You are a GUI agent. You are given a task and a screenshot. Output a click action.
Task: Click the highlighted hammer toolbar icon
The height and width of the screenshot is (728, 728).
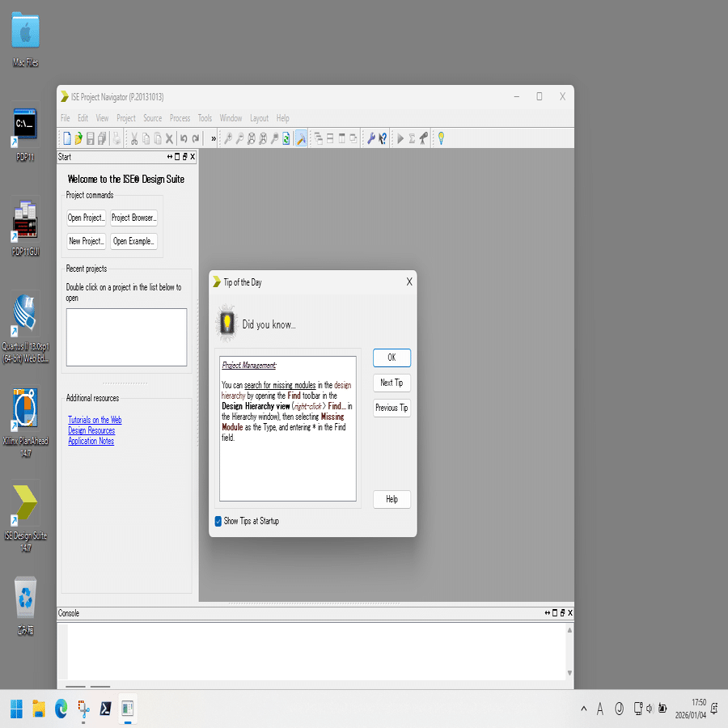[x=301, y=138]
